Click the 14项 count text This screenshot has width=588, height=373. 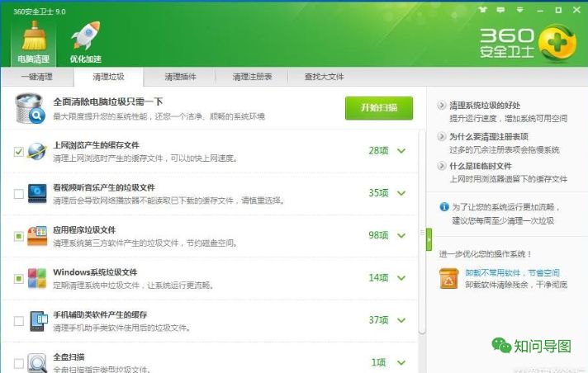pyautogui.click(x=378, y=278)
